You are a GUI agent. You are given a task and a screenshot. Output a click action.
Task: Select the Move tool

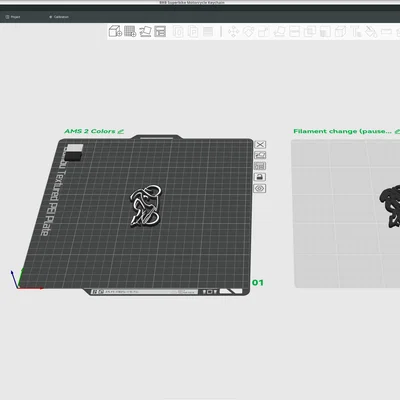coord(233,32)
